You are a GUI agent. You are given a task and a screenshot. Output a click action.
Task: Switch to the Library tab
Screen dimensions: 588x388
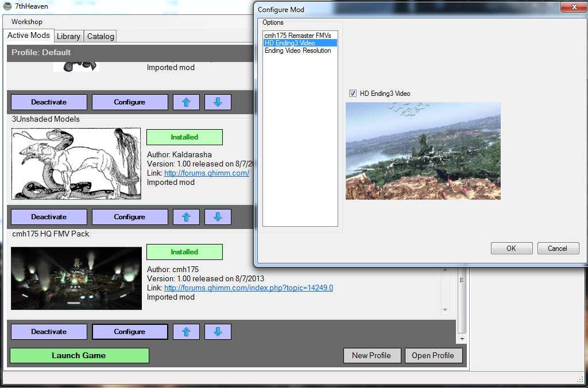[69, 36]
